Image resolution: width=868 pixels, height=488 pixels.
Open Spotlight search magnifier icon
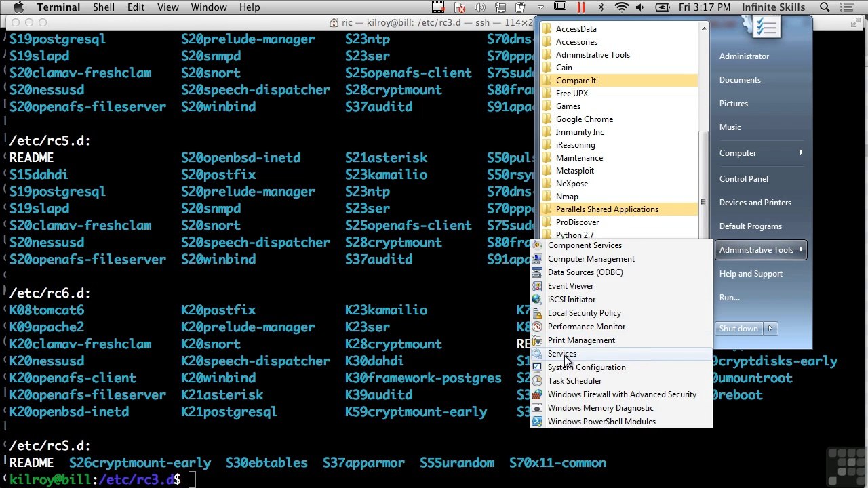coord(825,7)
